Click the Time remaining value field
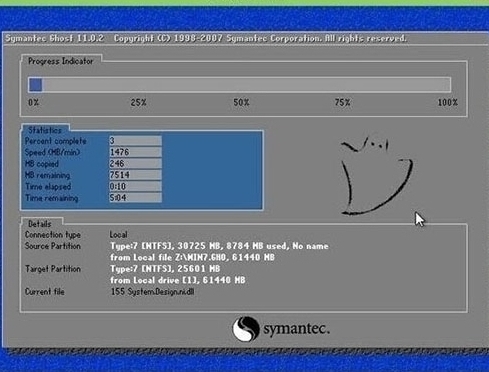The image size is (489, 372). click(135, 198)
